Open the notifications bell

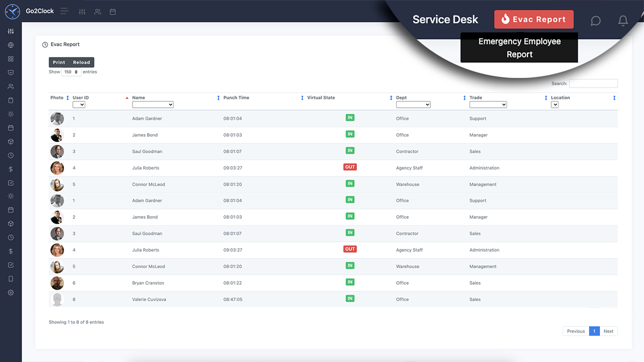pos(623,20)
